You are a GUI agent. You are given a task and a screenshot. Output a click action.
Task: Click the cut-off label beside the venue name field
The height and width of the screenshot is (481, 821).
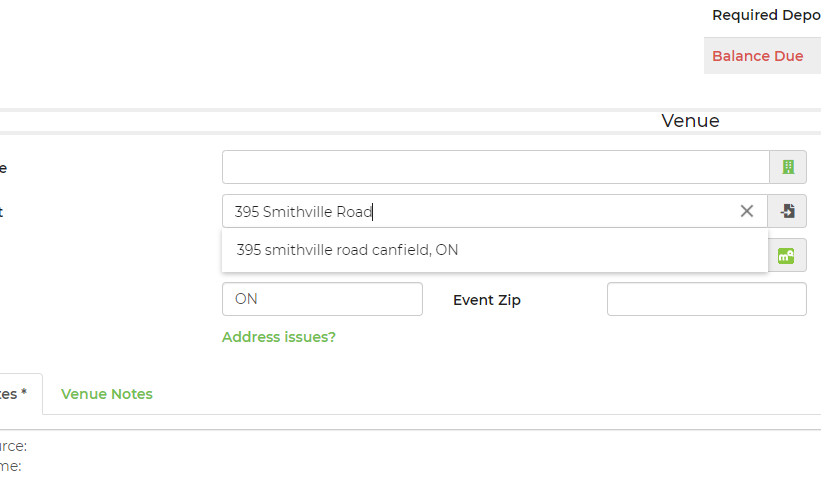click(4, 167)
